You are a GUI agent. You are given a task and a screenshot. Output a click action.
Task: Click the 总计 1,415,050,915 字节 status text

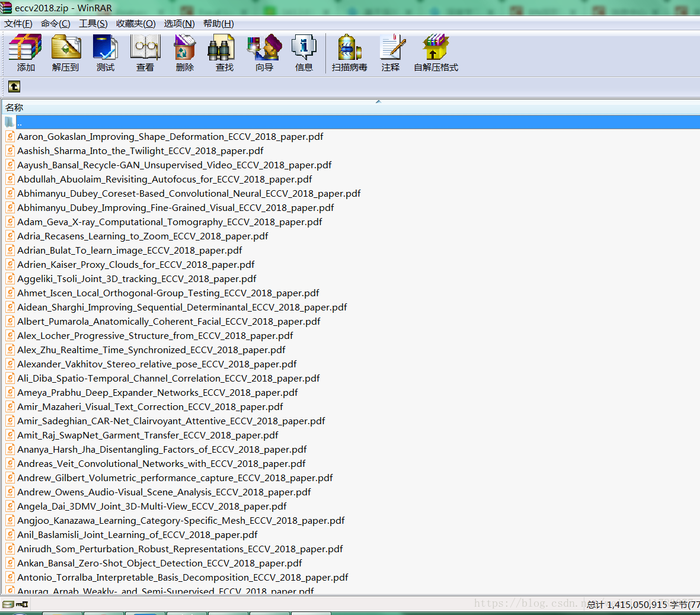[x=643, y=605]
